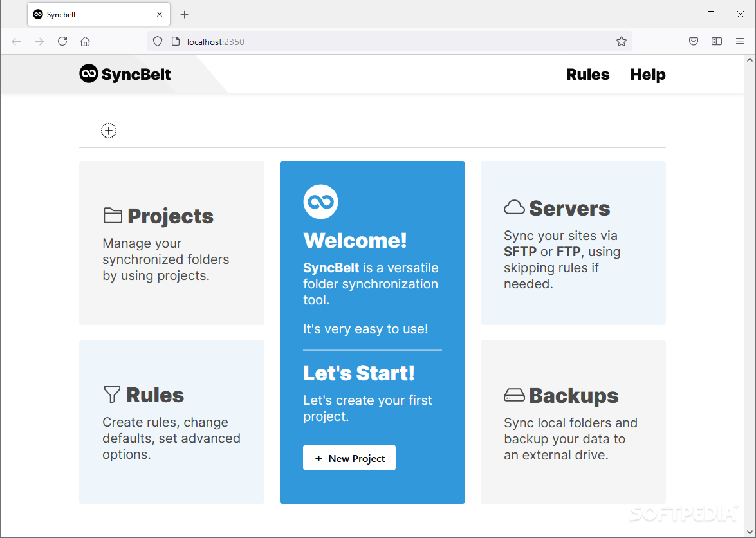756x538 pixels.
Task: Click the folder icon beside Projects
Action: (x=113, y=216)
